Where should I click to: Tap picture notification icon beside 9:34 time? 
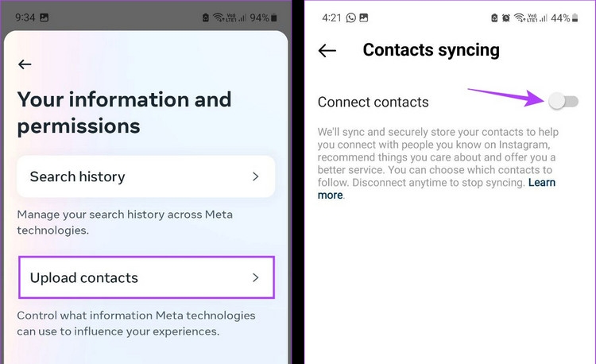click(x=43, y=17)
